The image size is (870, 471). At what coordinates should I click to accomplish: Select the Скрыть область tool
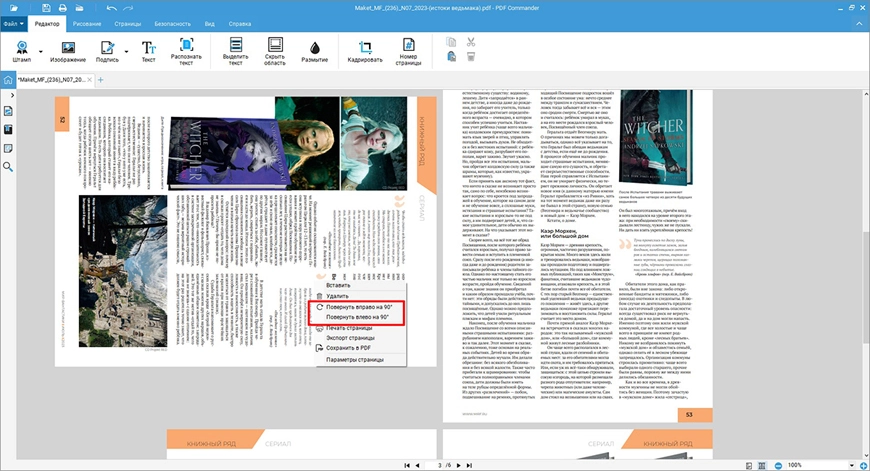click(x=275, y=52)
